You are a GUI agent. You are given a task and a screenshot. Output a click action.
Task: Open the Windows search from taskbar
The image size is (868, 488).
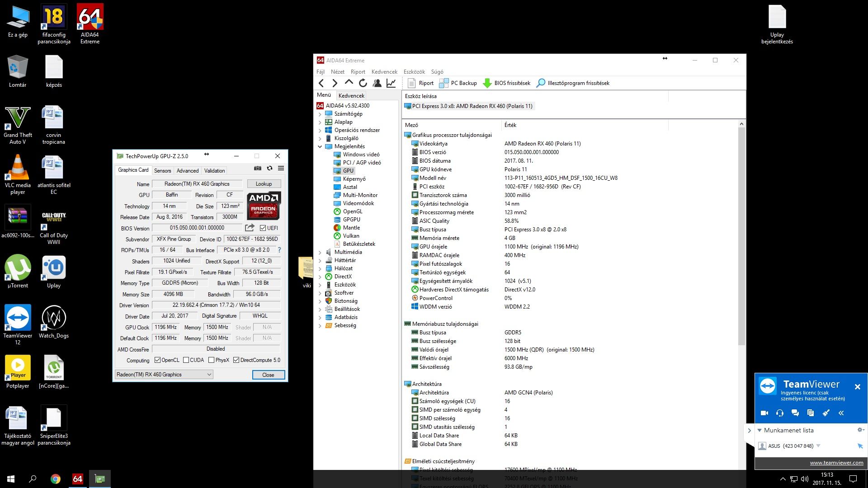[33, 479]
